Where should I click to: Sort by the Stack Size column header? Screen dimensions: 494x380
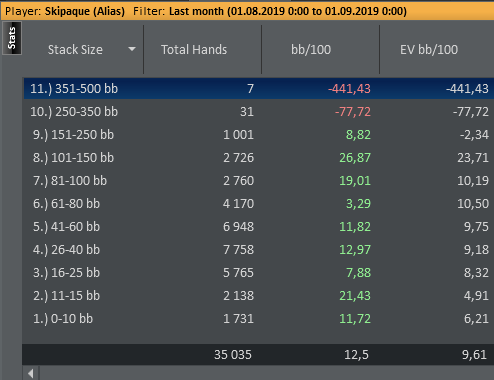(x=75, y=50)
